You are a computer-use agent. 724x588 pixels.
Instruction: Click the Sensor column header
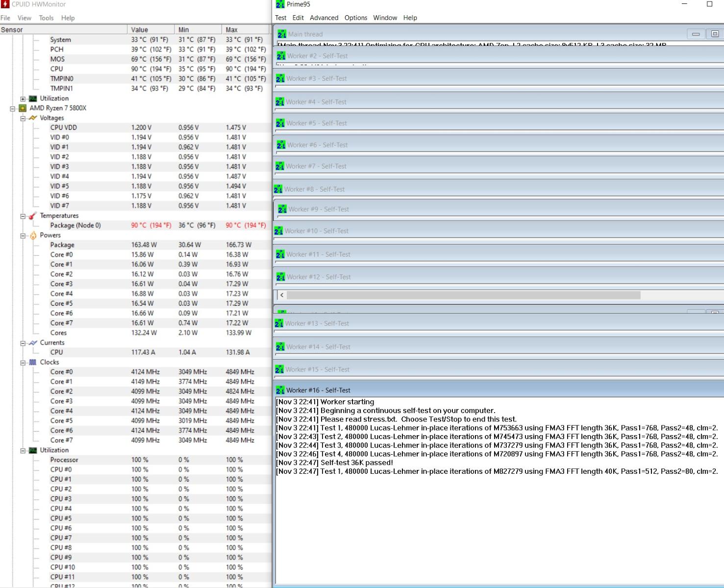pos(64,29)
